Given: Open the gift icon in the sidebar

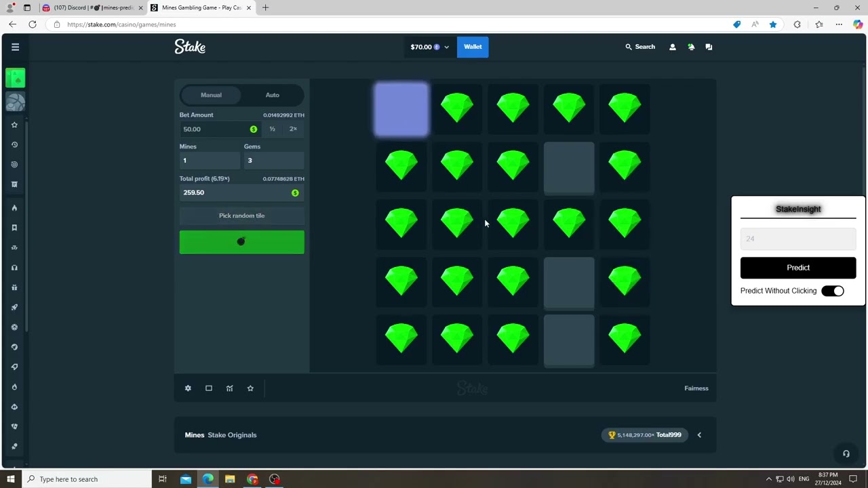Looking at the screenshot, I should [x=14, y=287].
